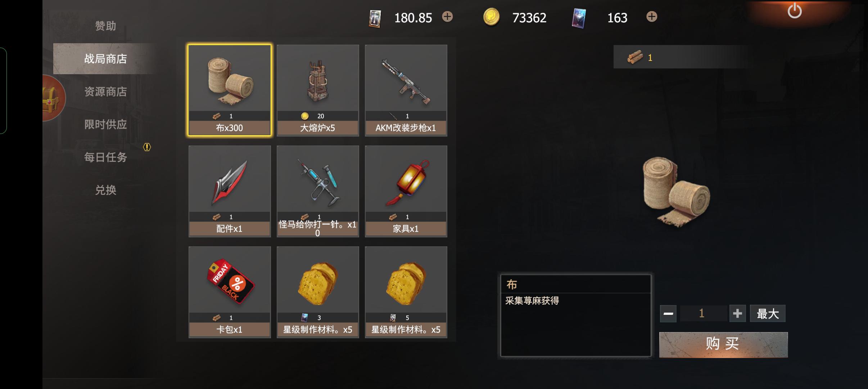The image size is (868, 389).
Task: Click the gold coin currency icon
Action: click(491, 17)
